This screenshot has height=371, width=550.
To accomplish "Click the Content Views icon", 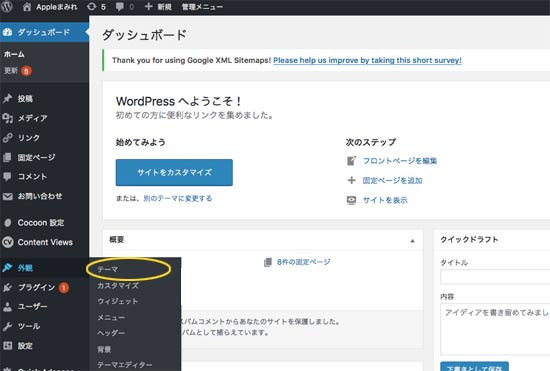I will pos(8,242).
